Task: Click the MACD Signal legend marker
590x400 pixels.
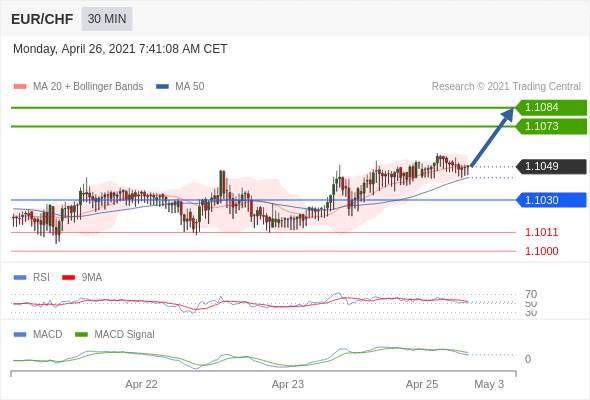Action: [x=81, y=334]
